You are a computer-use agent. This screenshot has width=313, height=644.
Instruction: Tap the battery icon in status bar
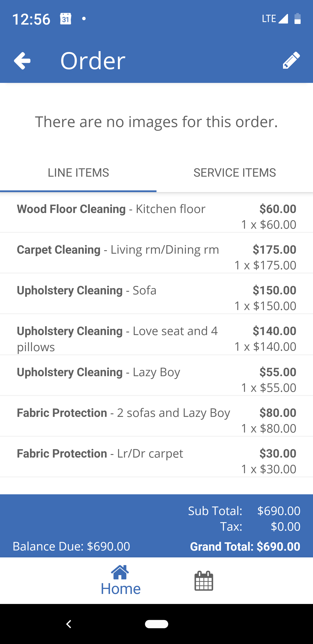click(297, 19)
